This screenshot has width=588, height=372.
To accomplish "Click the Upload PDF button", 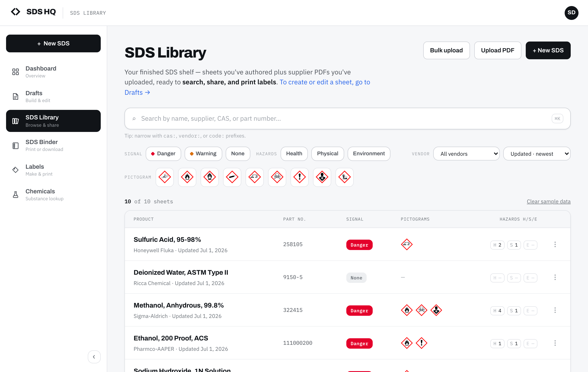I will point(497,50).
